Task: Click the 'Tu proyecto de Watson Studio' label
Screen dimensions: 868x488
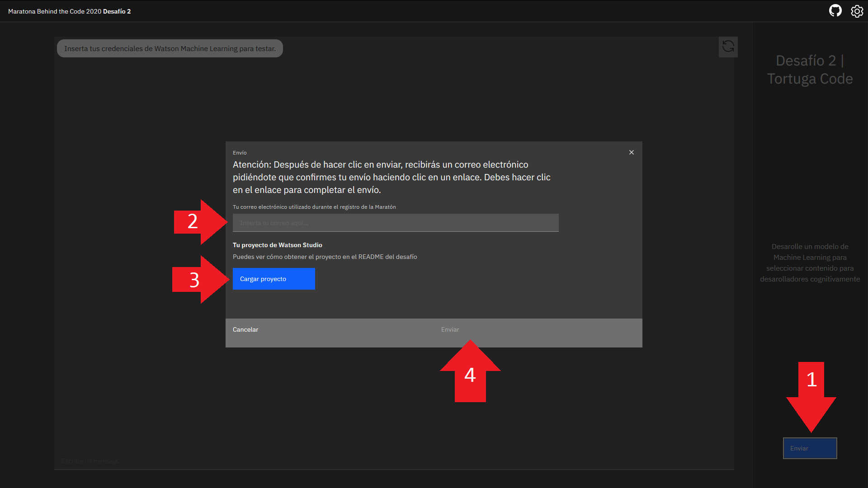Action: pyautogui.click(x=277, y=245)
